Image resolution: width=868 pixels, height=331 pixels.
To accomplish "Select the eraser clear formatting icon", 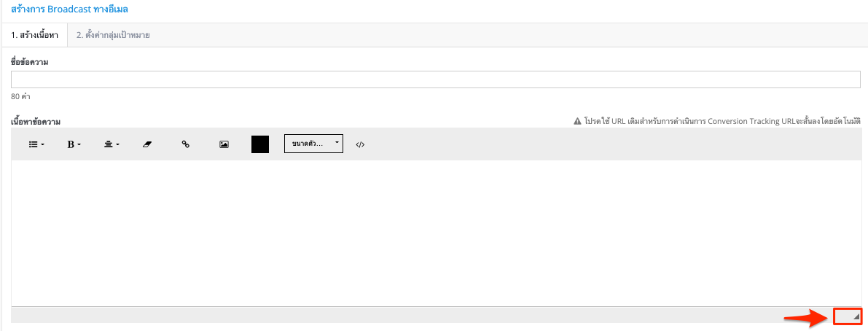I will pyautogui.click(x=146, y=144).
